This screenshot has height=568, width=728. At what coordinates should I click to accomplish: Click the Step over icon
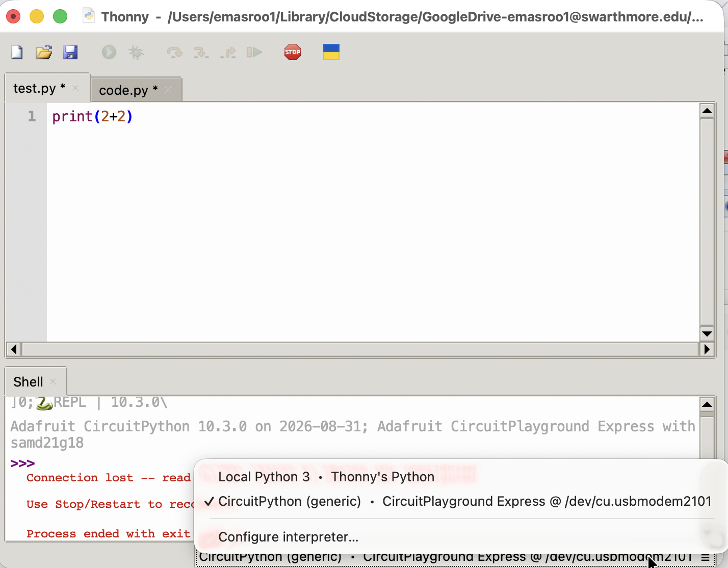tap(174, 52)
